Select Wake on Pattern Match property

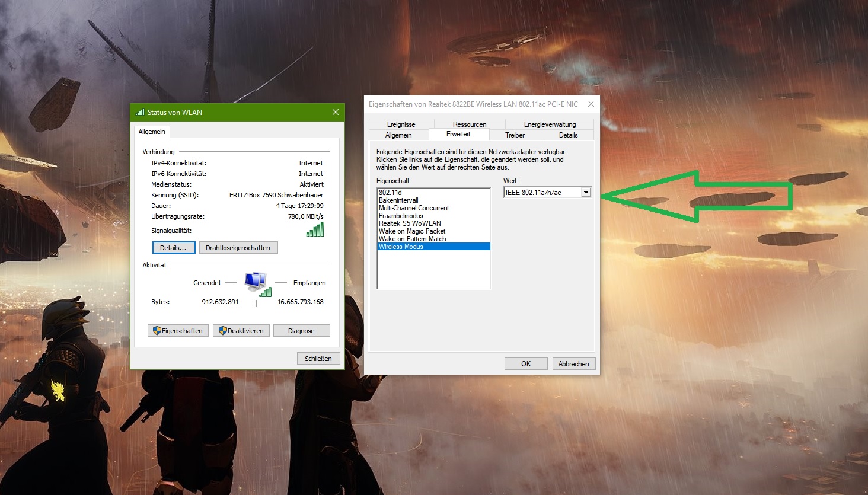pos(433,239)
